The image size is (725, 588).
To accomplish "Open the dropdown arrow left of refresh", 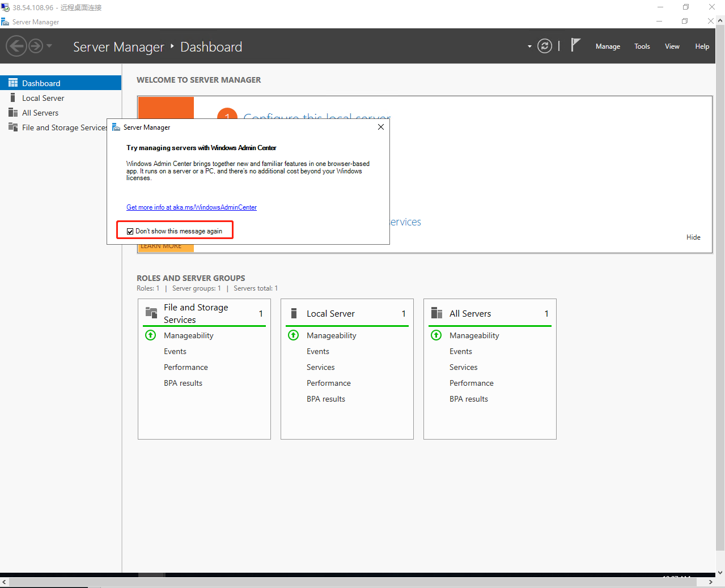I will (x=529, y=46).
